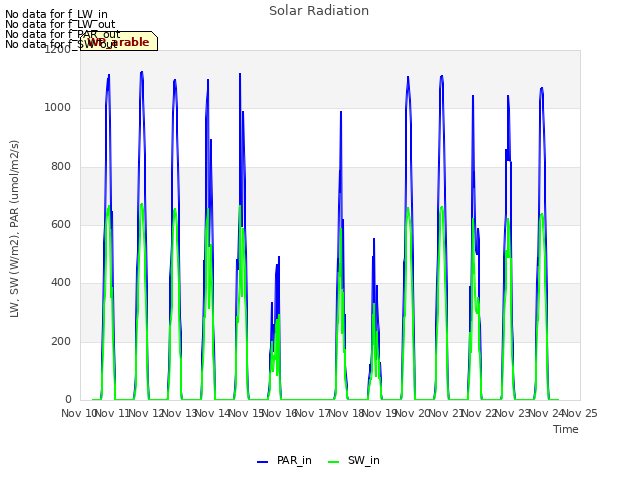Click the 600 y-axis tick label
This screenshot has width=640, height=480.
(61, 224)
